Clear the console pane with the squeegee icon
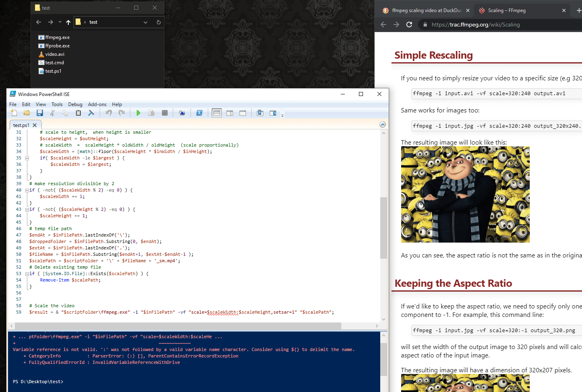This screenshot has width=582, height=392. click(x=91, y=113)
